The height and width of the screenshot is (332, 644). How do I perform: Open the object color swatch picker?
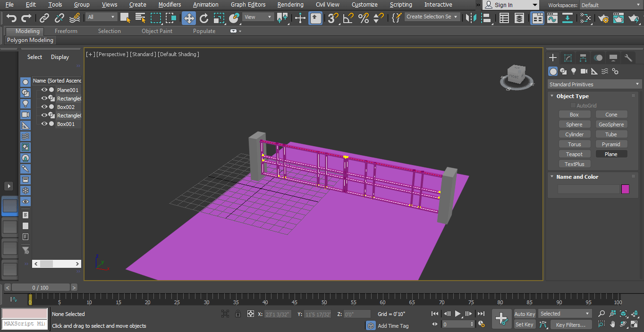tap(626, 189)
